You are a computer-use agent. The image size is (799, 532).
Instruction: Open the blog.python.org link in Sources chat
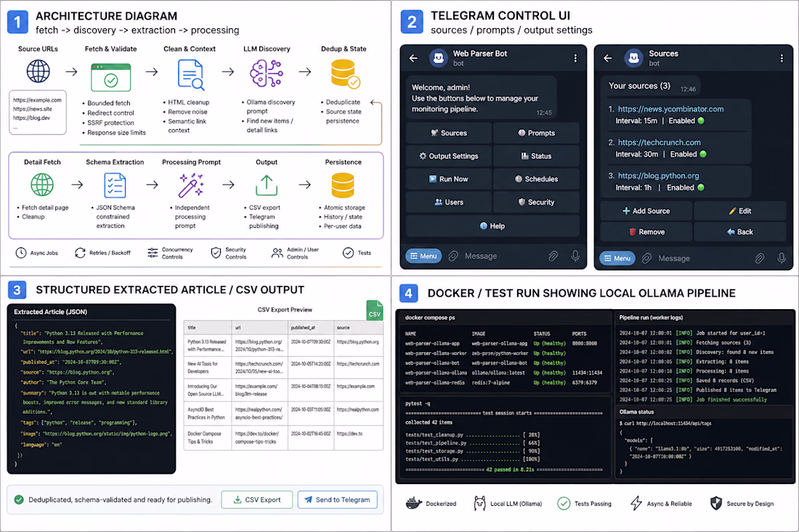658,176
